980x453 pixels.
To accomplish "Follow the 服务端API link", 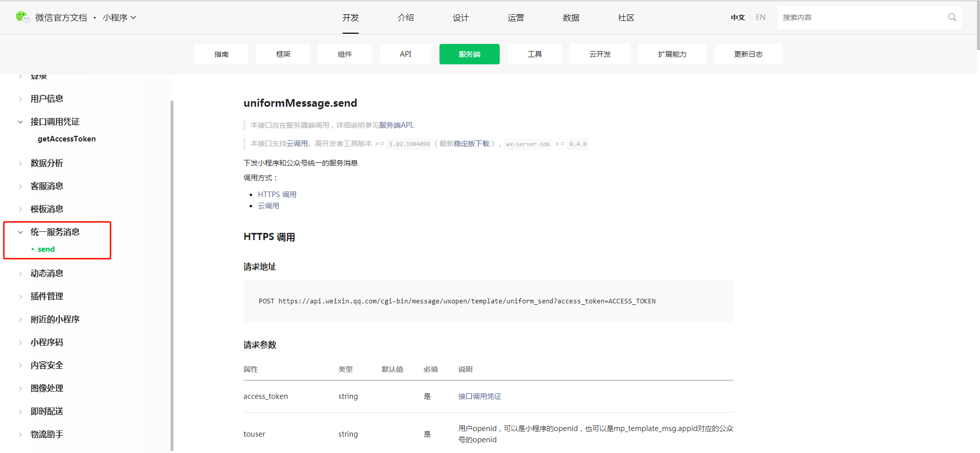I will click(396, 125).
